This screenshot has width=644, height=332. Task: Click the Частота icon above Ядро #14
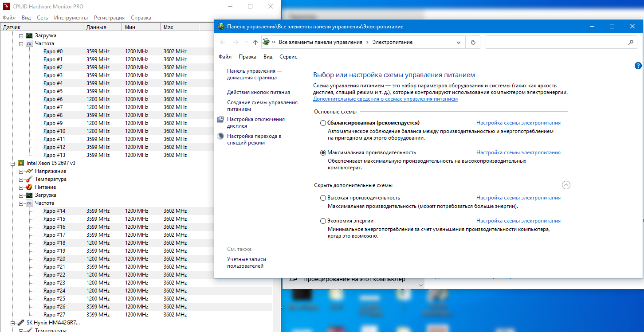coord(29,203)
